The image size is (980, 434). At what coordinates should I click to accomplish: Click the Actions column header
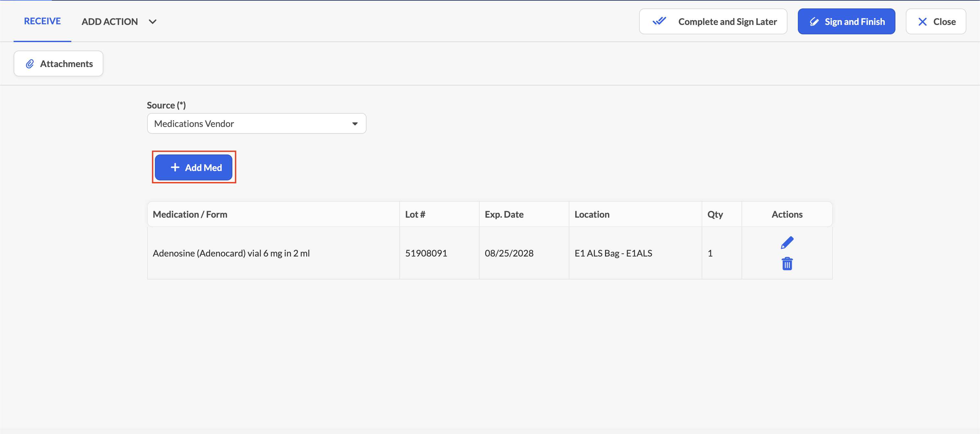(x=787, y=214)
